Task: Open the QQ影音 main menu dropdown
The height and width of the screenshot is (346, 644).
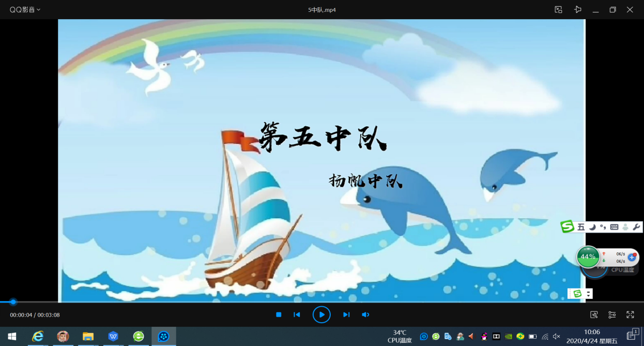Action: pyautogui.click(x=25, y=10)
